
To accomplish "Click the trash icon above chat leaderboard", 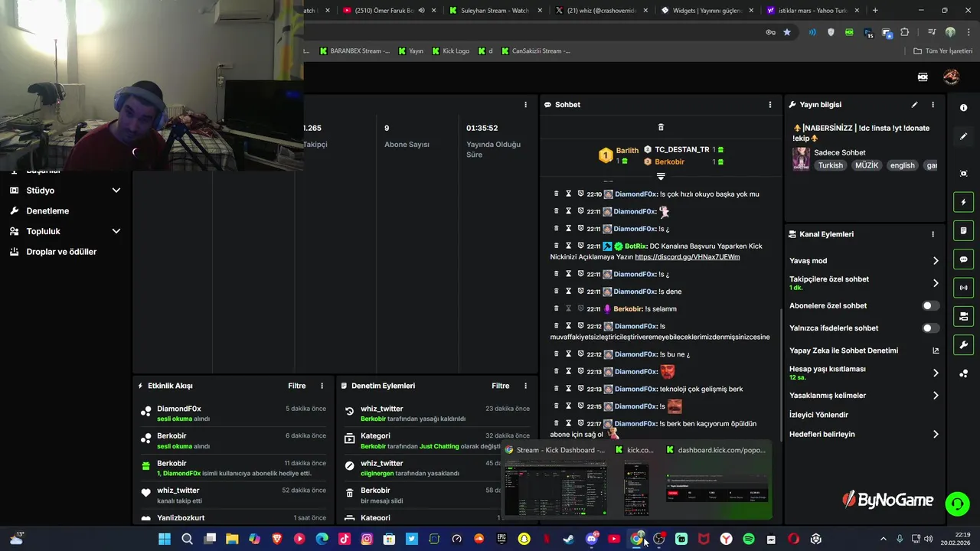I will tap(661, 127).
